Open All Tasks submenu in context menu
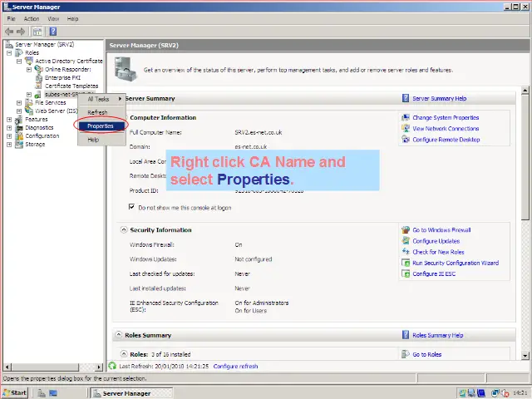532x399 pixels. [x=101, y=99]
